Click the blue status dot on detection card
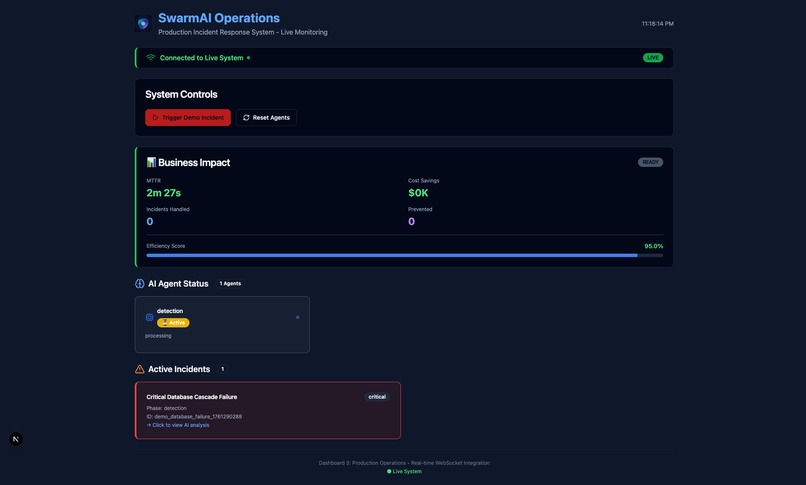Viewport: 806px width, 485px height. [x=298, y=318]
